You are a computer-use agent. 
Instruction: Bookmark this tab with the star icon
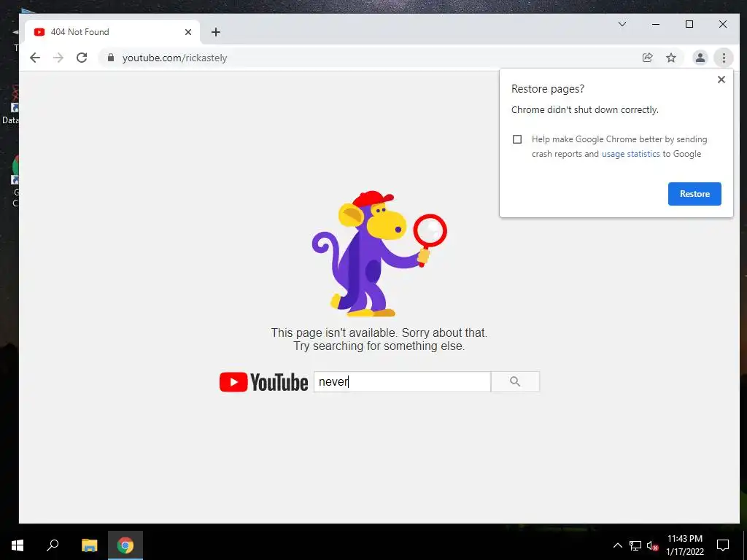pos(671,58)
